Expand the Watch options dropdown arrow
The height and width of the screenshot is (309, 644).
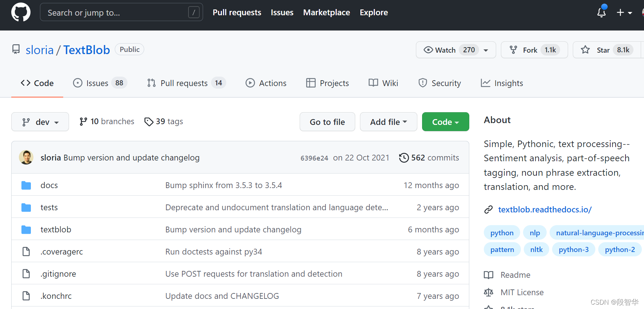[486, 50]
